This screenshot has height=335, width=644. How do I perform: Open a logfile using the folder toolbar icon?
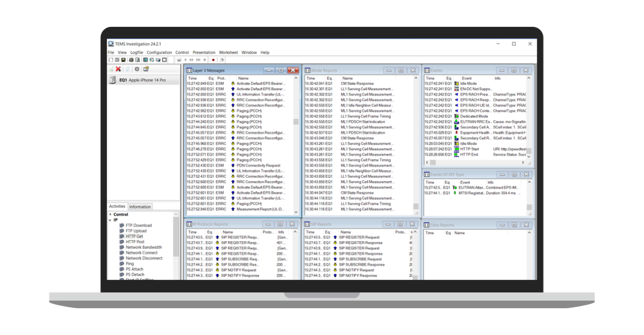point(179,59)
